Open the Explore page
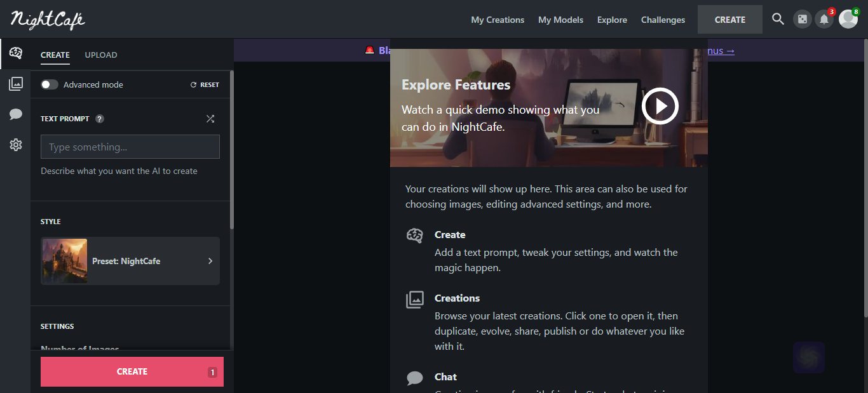Image resolution: width=868 pixels, height=393 pixels. click(612, 20)
